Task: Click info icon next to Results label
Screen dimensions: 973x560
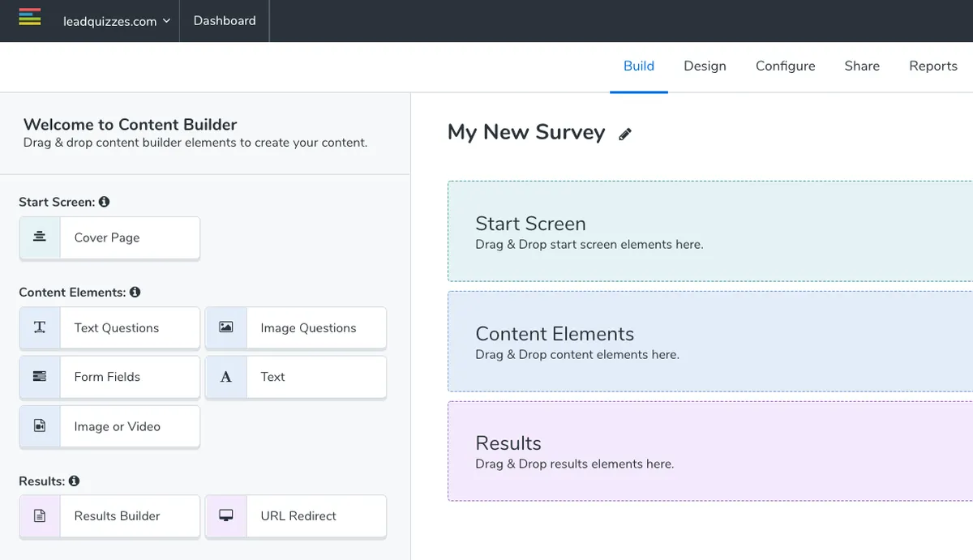Action: [75, 481]
